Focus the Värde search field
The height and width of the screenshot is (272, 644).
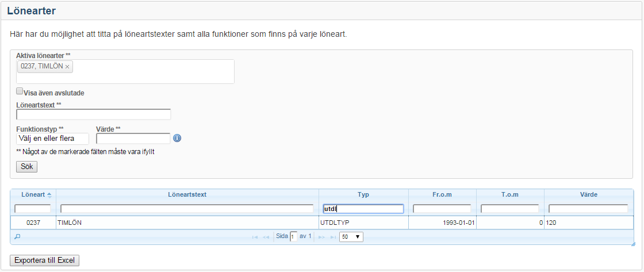pos(133,139)
